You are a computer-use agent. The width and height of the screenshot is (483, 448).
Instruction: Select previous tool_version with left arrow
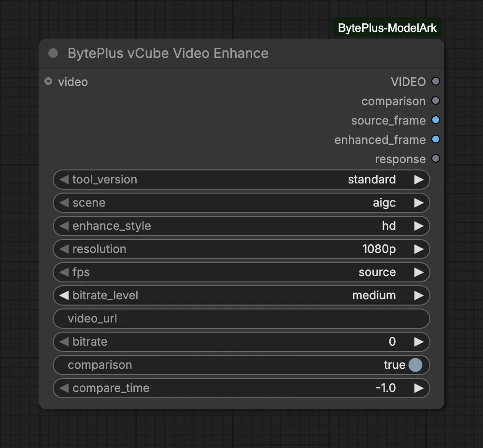coord(64,180)
